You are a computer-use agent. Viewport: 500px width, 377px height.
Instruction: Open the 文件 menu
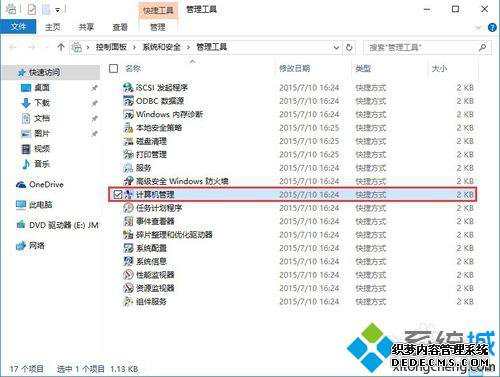[x=18, y=27]
